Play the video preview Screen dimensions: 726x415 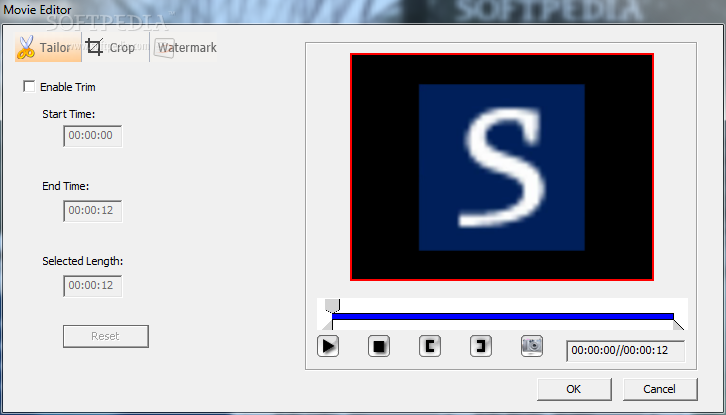(328, 346)
